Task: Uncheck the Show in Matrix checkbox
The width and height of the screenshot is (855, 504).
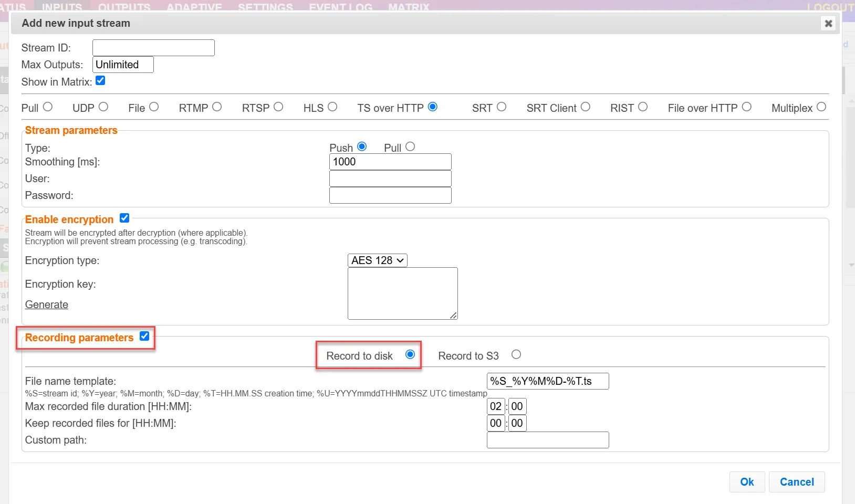Action: [100, 81]
